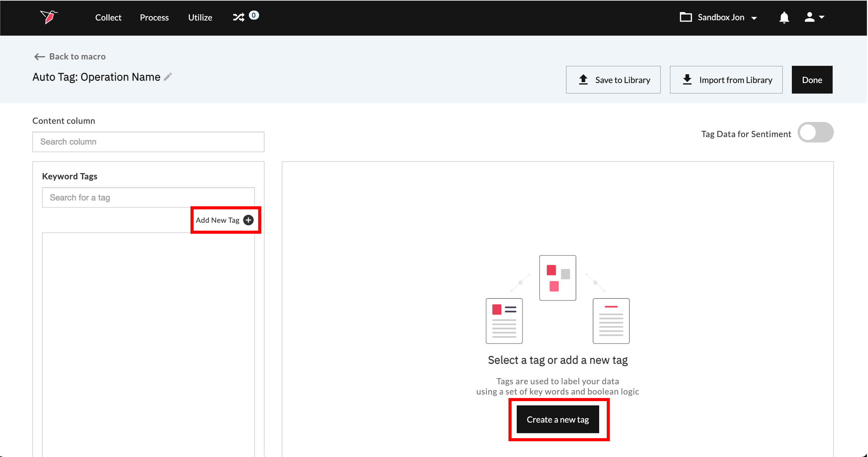Click the Done button
Viewport: 868px width, 457px height.
[x=812, y=80]
